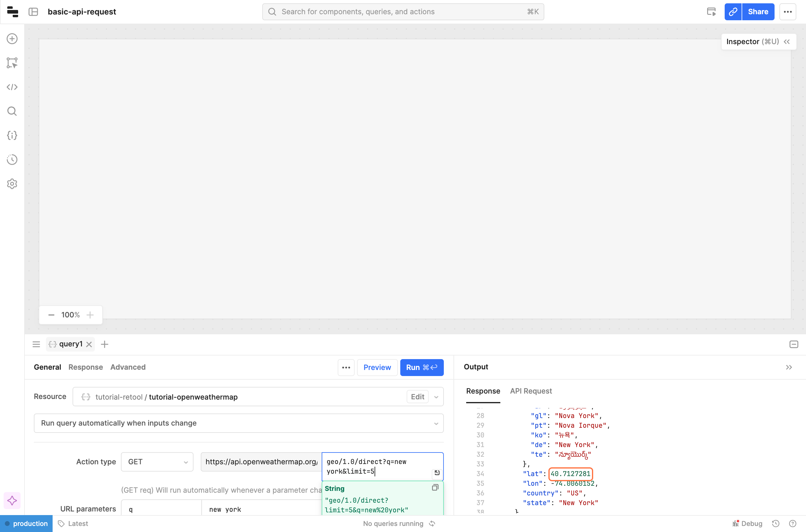The image size is (806, 532).
Task: Expand the Resource selector chevron
Action: pos(437,397)
